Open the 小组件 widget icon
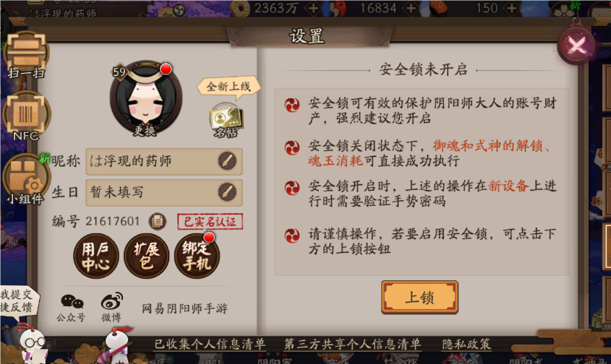Screen dimensions: 611x364 click(26, 179)
